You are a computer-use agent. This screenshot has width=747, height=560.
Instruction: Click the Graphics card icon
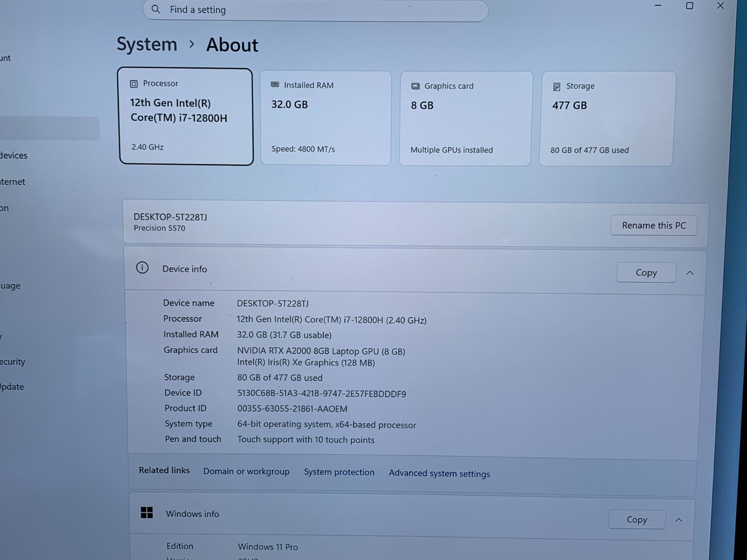415,86
